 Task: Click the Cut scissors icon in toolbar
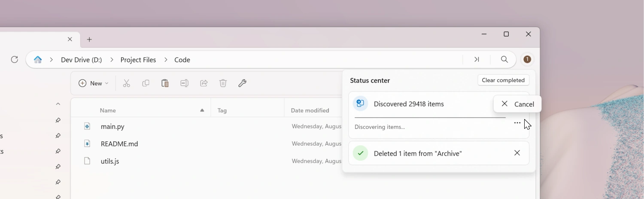pos(126,83)
